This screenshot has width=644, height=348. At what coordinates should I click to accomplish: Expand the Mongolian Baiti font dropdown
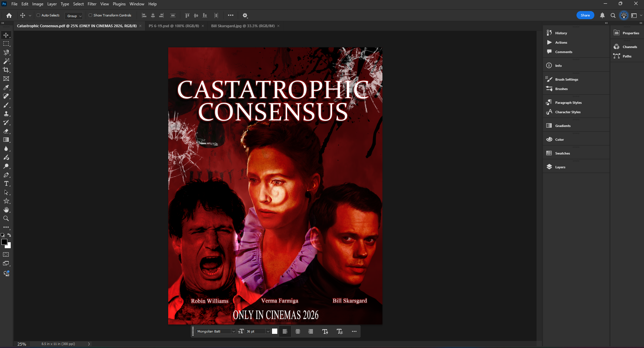coord(233,332)
